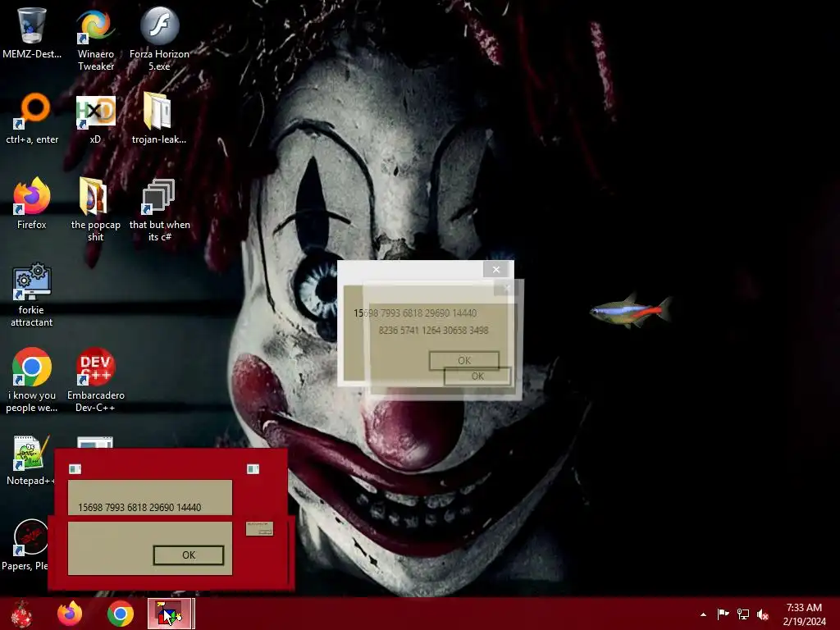Click the tiny dialog thumbnail in red window
Screen dimensions: 840x630
[259, 529]
